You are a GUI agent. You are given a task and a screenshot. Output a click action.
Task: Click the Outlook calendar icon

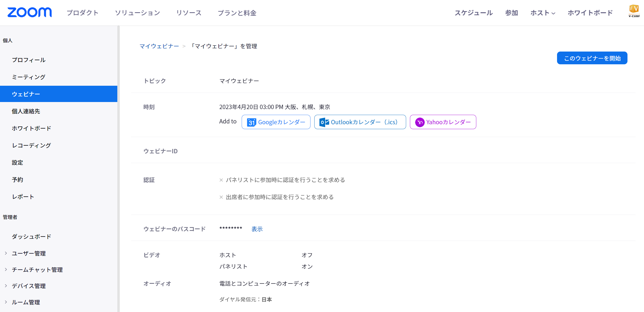point(324,122)
